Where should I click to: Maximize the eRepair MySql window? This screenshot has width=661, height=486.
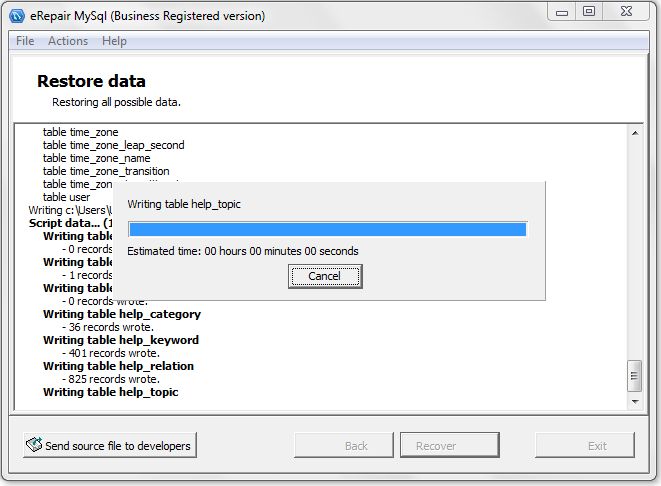tap(589, 11)
